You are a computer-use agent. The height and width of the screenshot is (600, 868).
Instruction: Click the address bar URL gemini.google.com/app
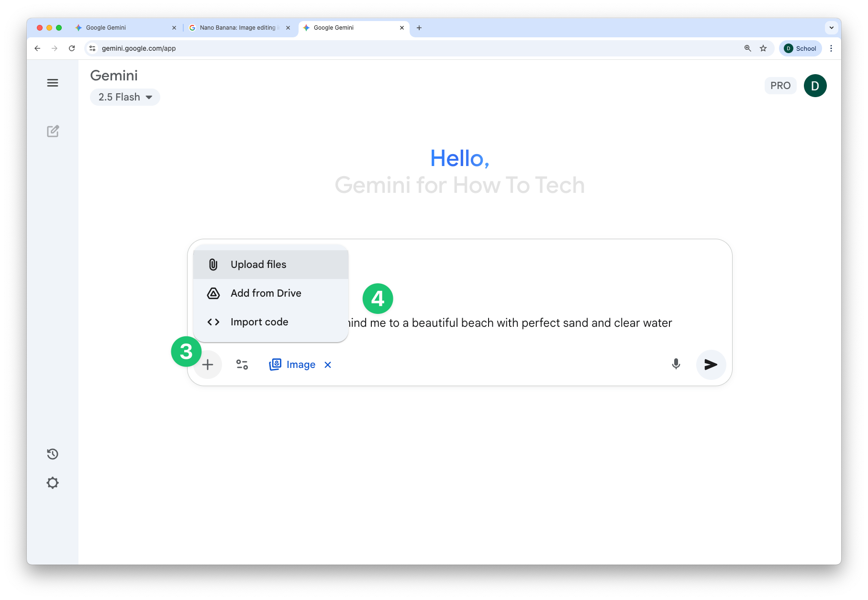[139, 48]
